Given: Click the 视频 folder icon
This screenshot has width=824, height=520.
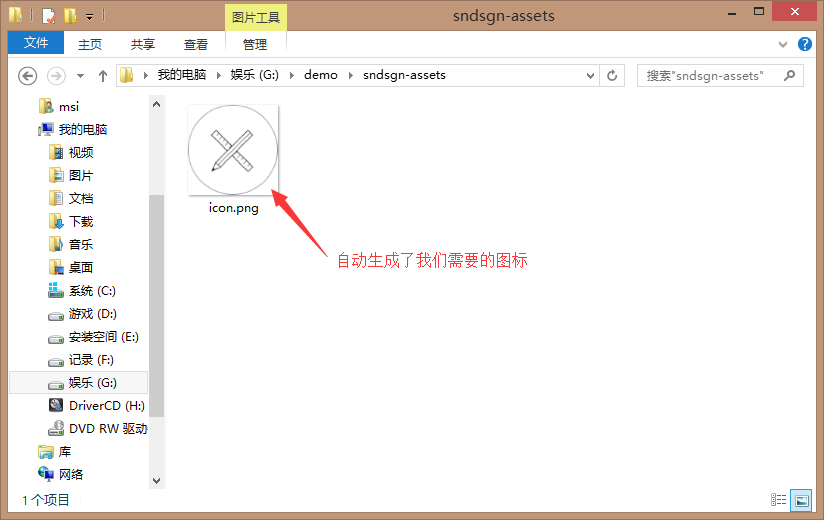Looking at the screenshot, I should pyautogui.click(x=56, y=152).
